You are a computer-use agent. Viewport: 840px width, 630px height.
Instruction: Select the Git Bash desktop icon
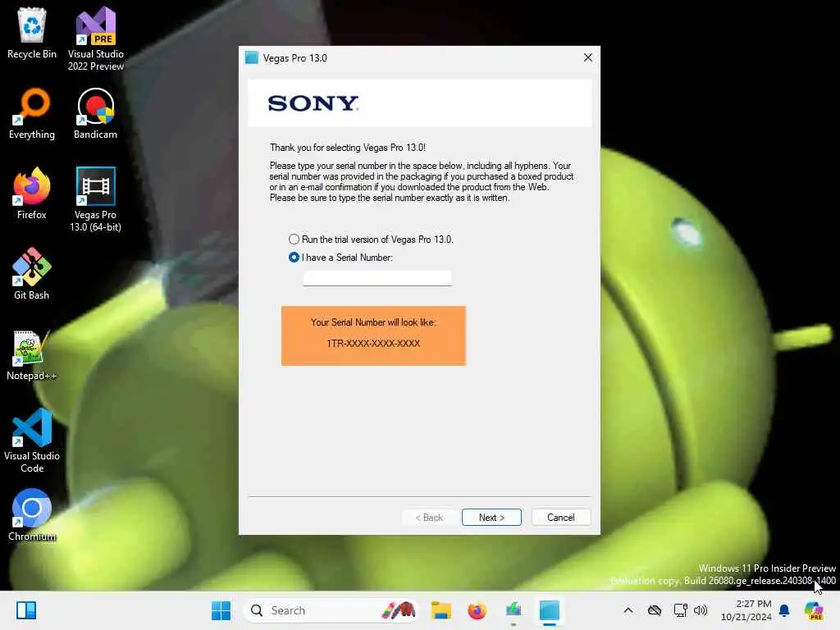point(32,274)
